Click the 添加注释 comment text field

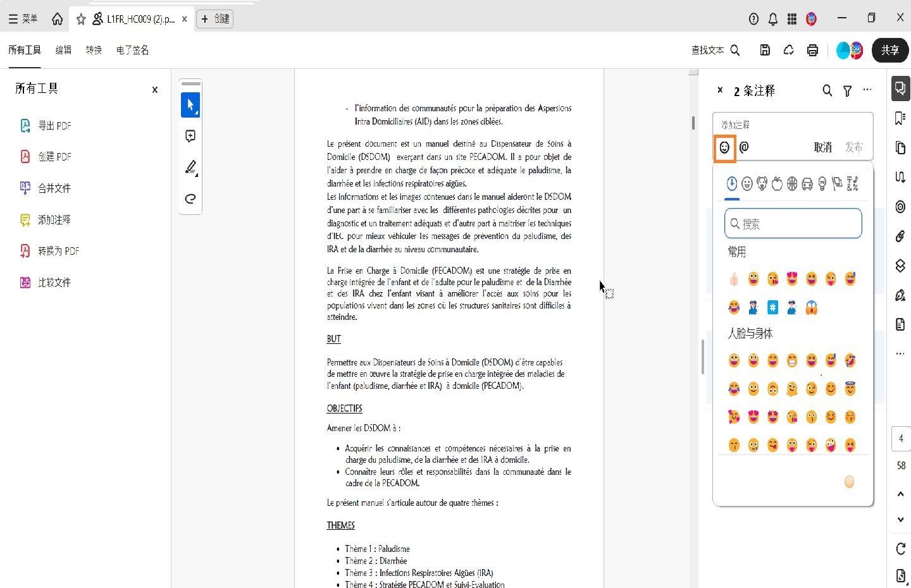793,125
